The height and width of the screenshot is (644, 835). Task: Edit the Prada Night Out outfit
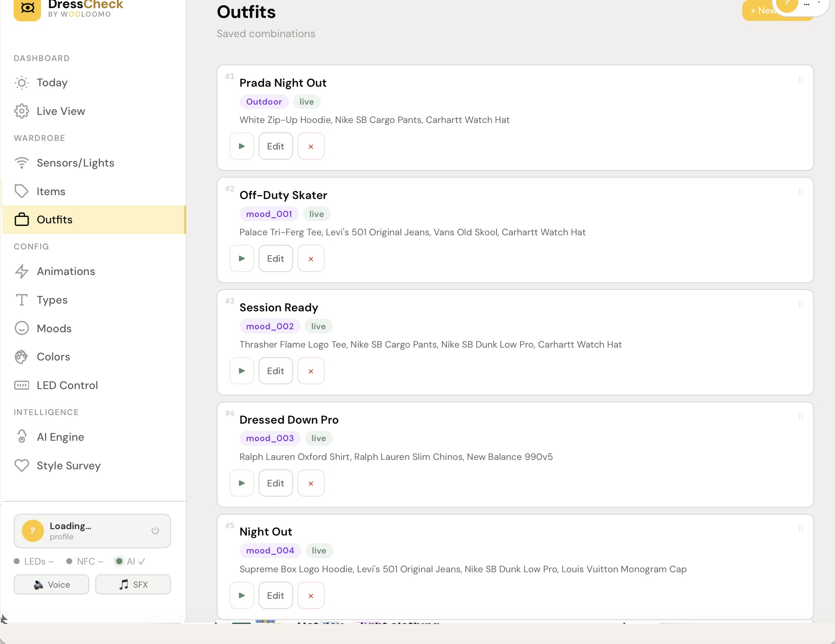276,146
